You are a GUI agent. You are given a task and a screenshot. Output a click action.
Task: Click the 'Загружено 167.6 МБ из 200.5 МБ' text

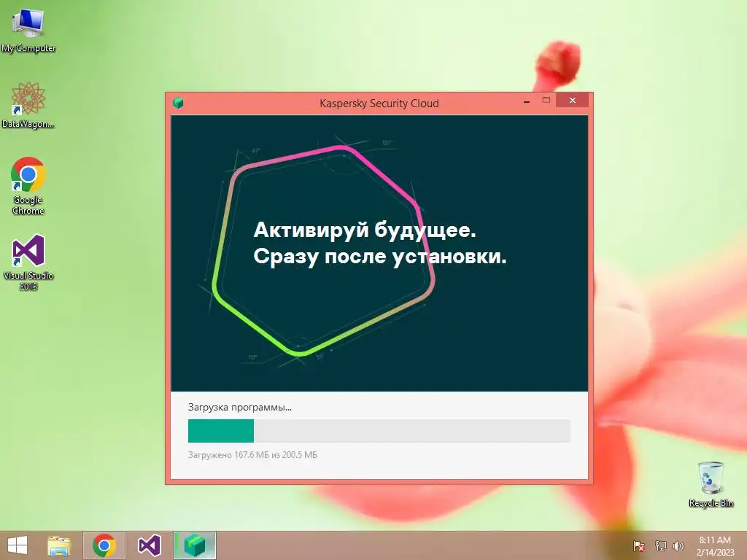coord(252,455)
